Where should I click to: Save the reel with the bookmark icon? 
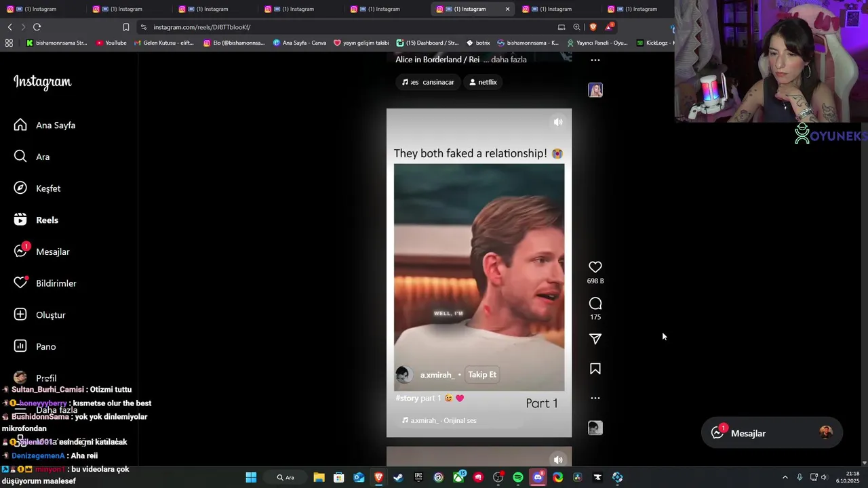coord(595,369)
